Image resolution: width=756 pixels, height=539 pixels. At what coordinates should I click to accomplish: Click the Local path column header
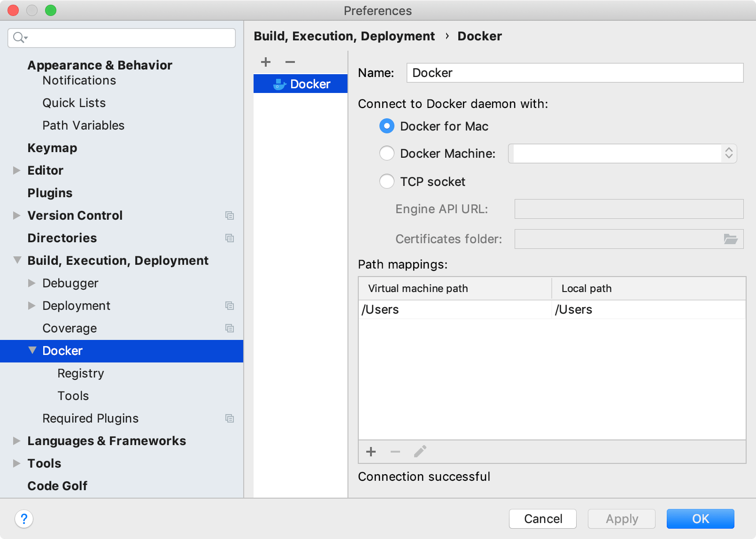coord(649,288)
